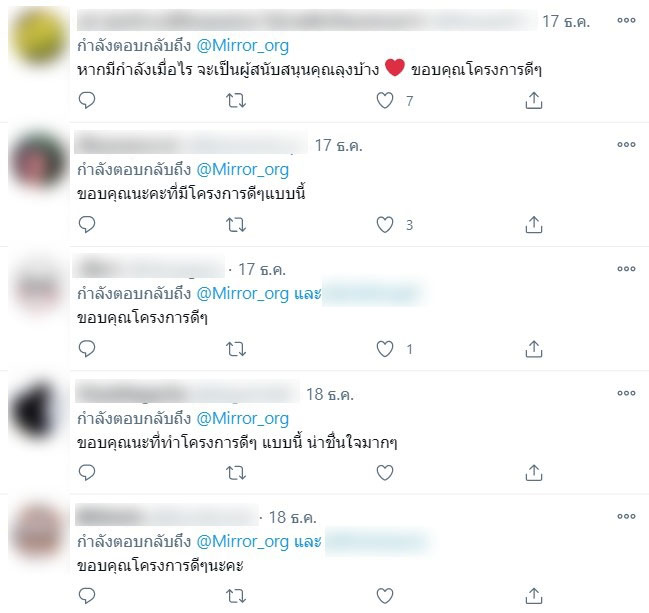649x613 pixels.
Task: Open more options on third tweet
Action: click(x=626, y=269)
